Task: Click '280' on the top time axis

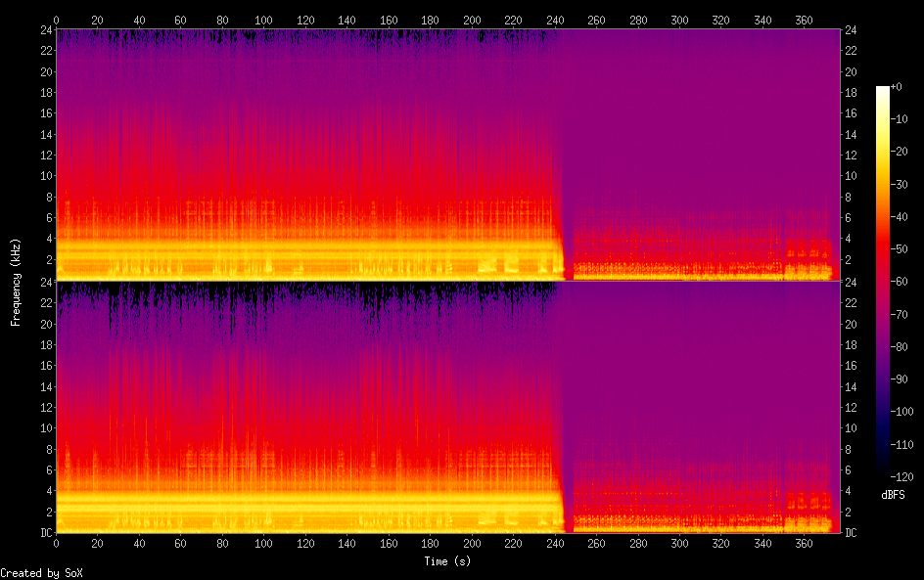Action: [x=637, y=20]
